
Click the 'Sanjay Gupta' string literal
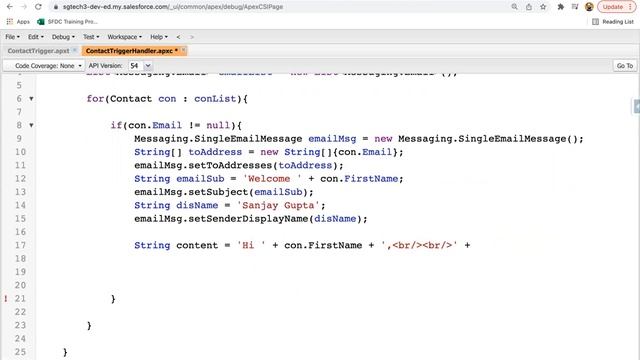coord(278,205)
